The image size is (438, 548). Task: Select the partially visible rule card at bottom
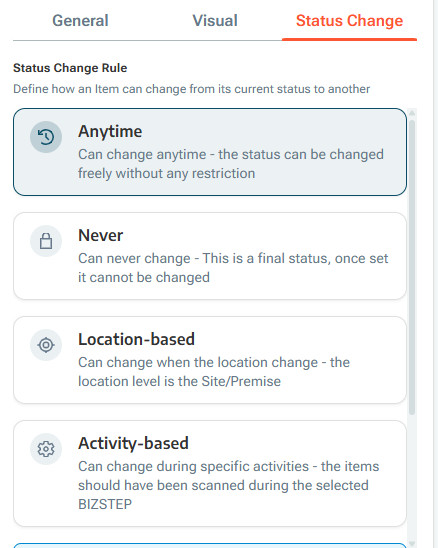[x=210, y=546]
